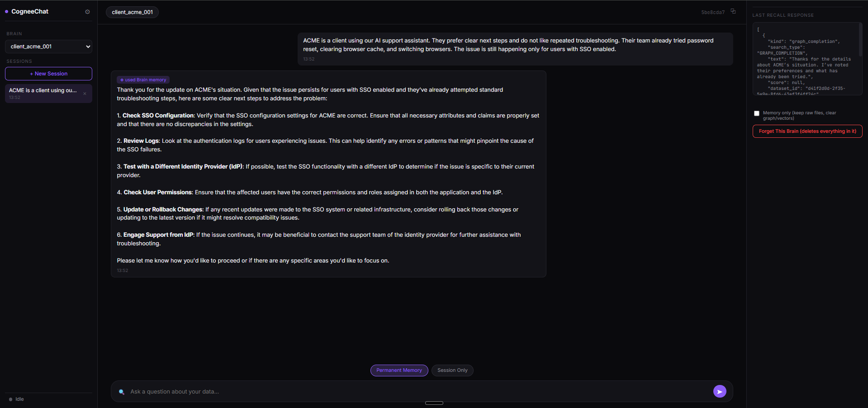Expand the brain selector chevron arrow
The image size is (868, 408).
88,47
